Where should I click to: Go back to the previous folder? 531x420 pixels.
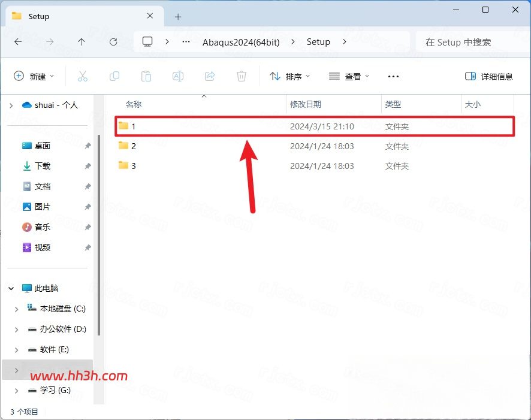pyautogui.click(x=18, y=42)
